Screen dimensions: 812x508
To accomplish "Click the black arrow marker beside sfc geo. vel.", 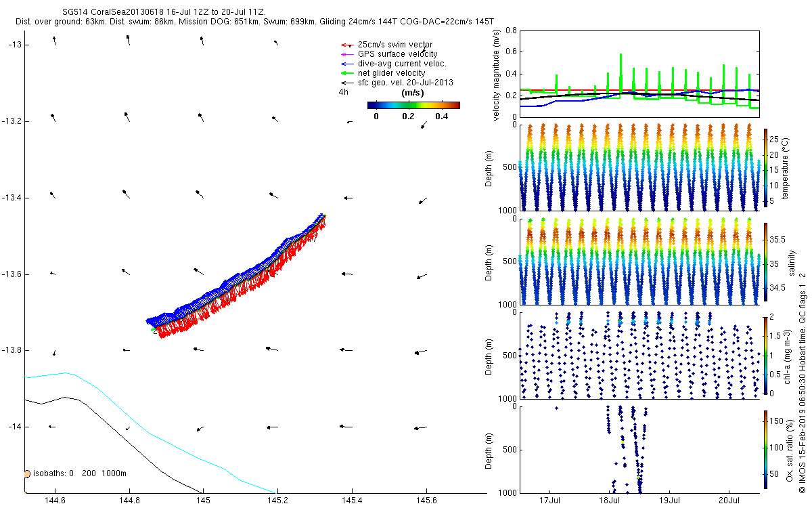I will coord(347,83).
